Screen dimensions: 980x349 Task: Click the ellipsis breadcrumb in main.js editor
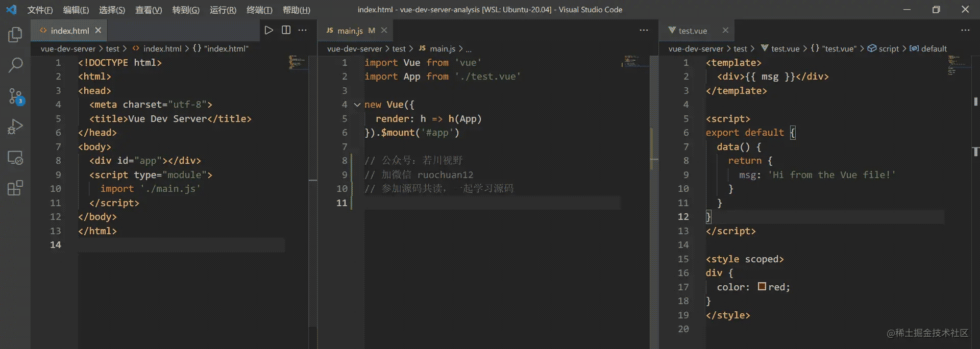(469, 48)
